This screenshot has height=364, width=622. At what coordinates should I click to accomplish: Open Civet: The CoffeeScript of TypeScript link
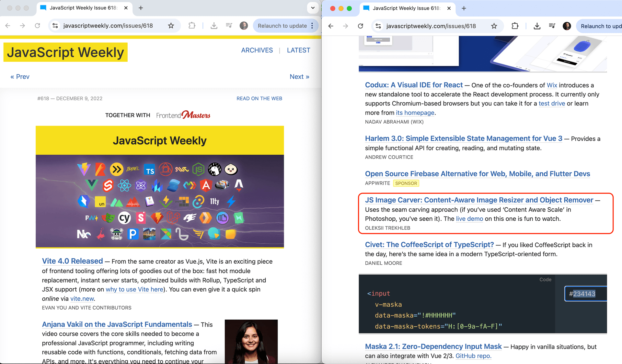pos(429,244)
